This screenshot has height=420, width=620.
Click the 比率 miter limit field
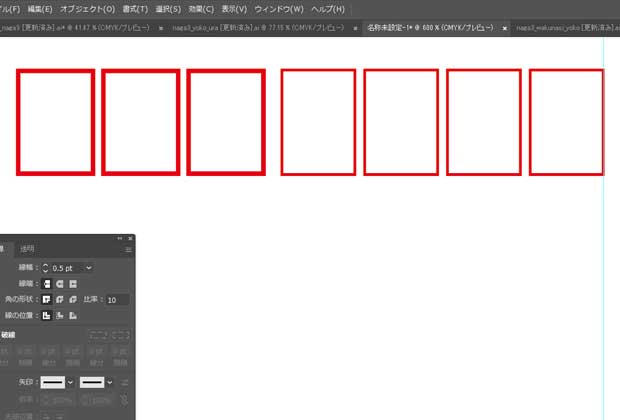pyautogui.click(x=117, y=300)
